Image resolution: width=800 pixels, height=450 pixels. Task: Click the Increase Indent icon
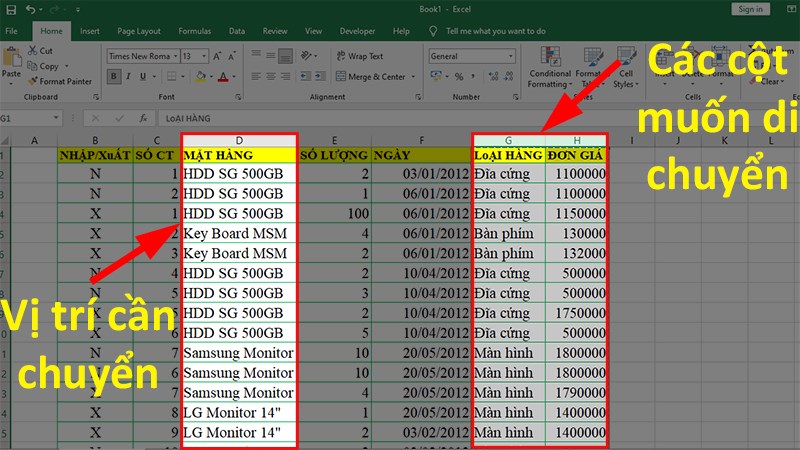pyautogui.click(x=320, y=77)
